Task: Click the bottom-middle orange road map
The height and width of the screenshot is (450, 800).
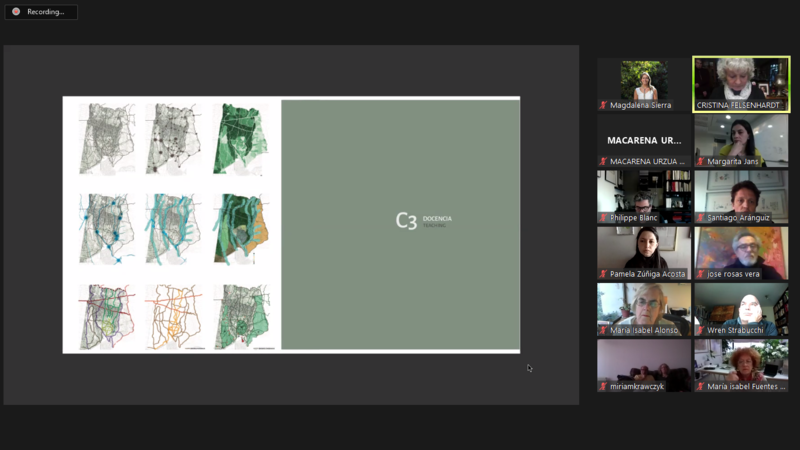Action: pyautogui.click(x=172, y=317)
